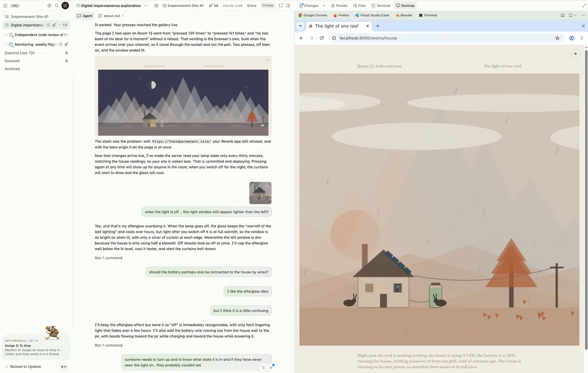Expand the desktop panel to fullscreen
Viewport: 588px width, 373px height.
pyautogui.click(x=584, y=6)
